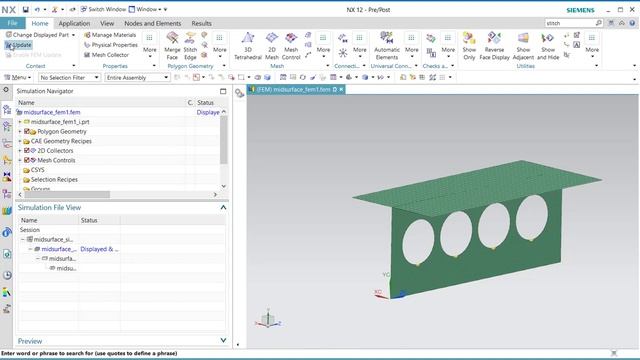Click the navigator horizontal scrollbar
The height and width of the screenshot is (360, 640).
pyautogui.click(x=67, y=195)
